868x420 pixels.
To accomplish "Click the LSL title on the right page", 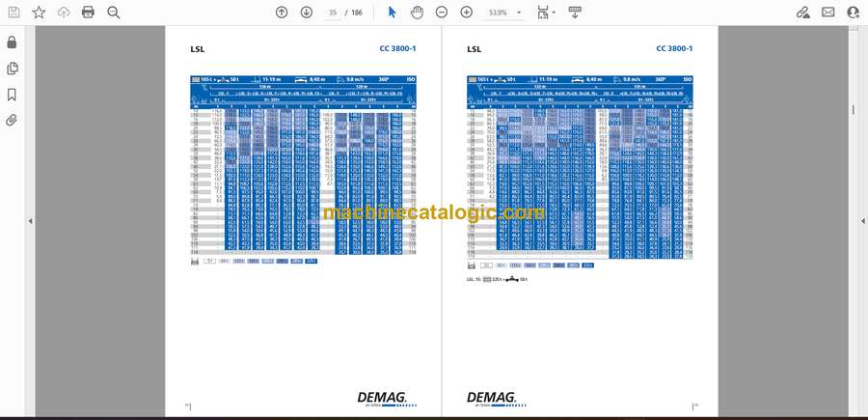I will click(x=474, y=49).
